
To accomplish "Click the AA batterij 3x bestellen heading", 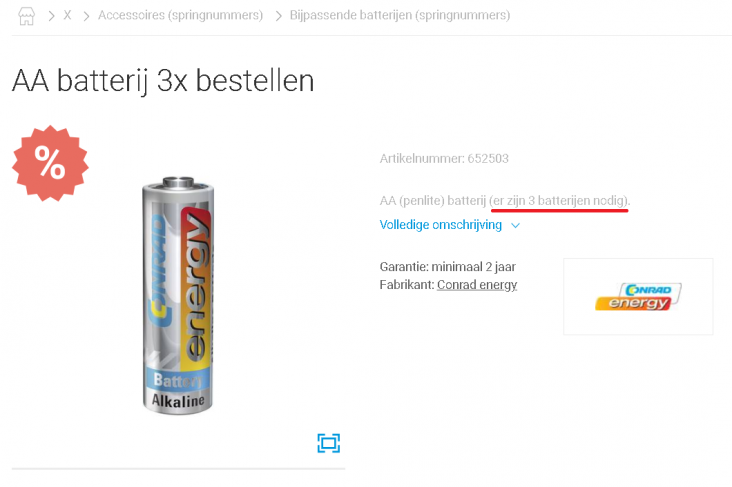I will coord(163,81).
